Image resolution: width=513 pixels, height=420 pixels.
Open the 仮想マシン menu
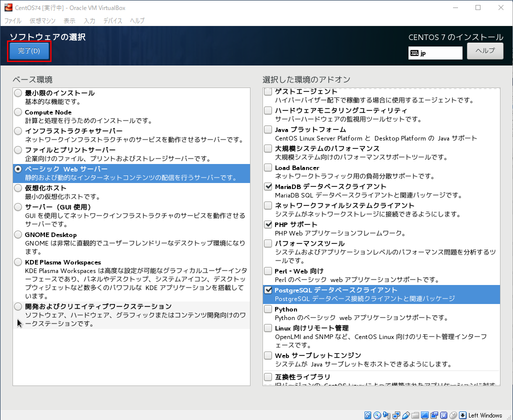click(x=42, y=20)
